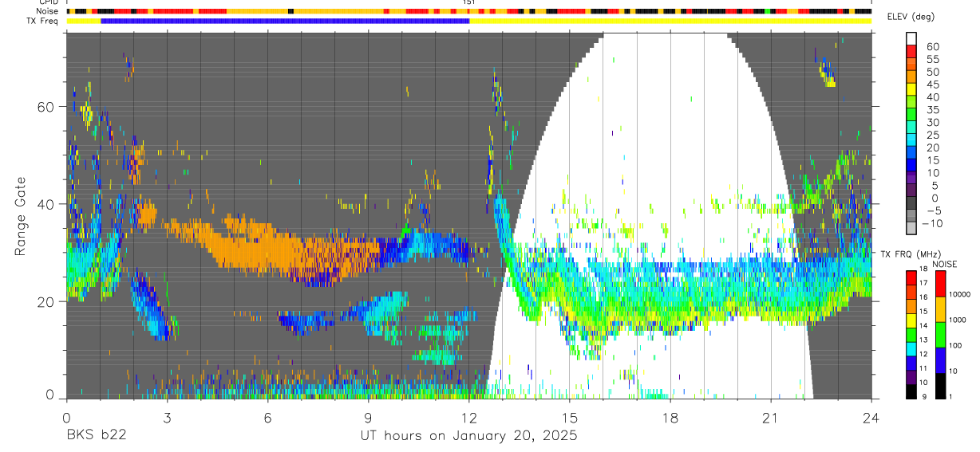Click the '24' tick on UT hours axis

point(871,417)
